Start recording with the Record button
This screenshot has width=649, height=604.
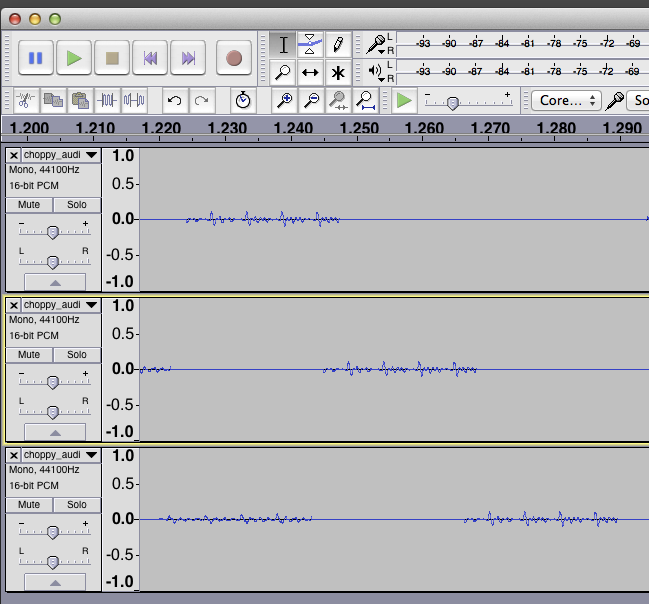234,58
